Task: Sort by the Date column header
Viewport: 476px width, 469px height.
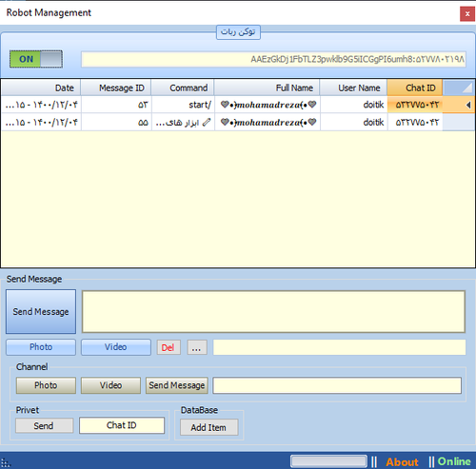Action: coord(41,88)
